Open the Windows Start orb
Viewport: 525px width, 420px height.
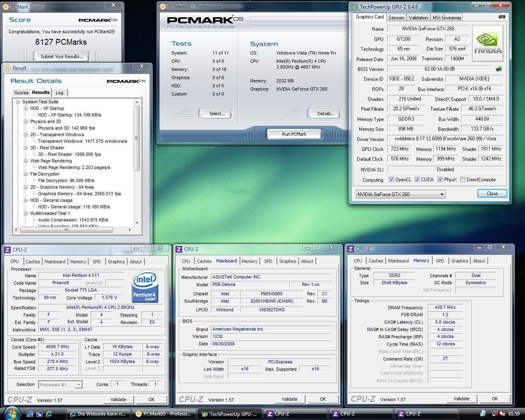pos(11,413)
